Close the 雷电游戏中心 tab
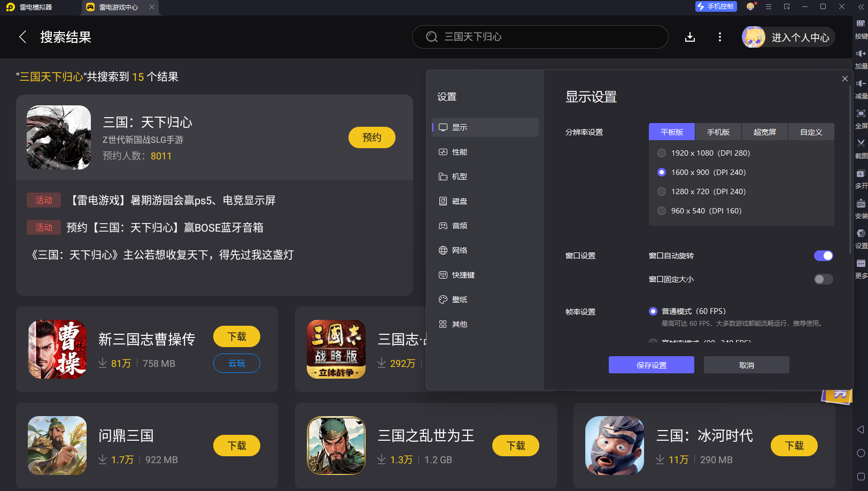868x491 pixels. click(152, 7)
